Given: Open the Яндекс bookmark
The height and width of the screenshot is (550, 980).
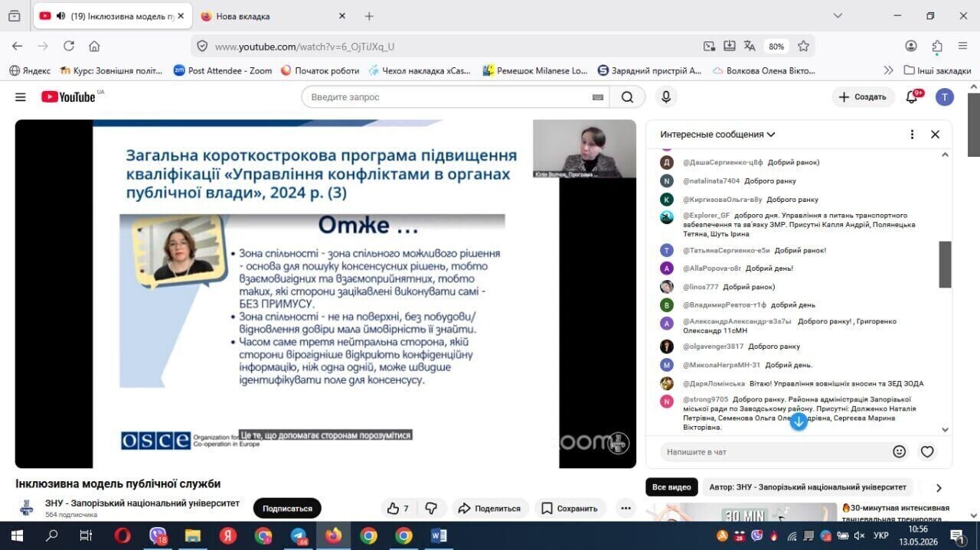Looking at the screenshot, I should click(x=29, y=70).
